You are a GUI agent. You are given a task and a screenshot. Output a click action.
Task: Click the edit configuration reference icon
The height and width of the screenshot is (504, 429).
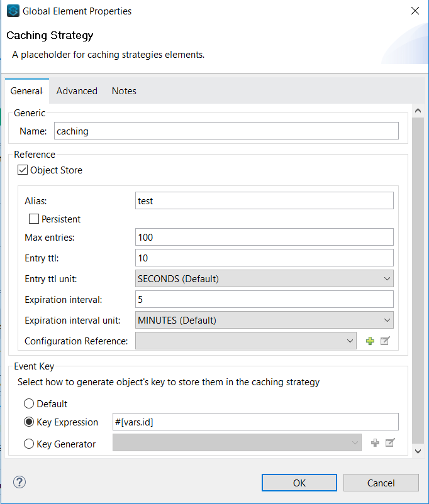386,341
